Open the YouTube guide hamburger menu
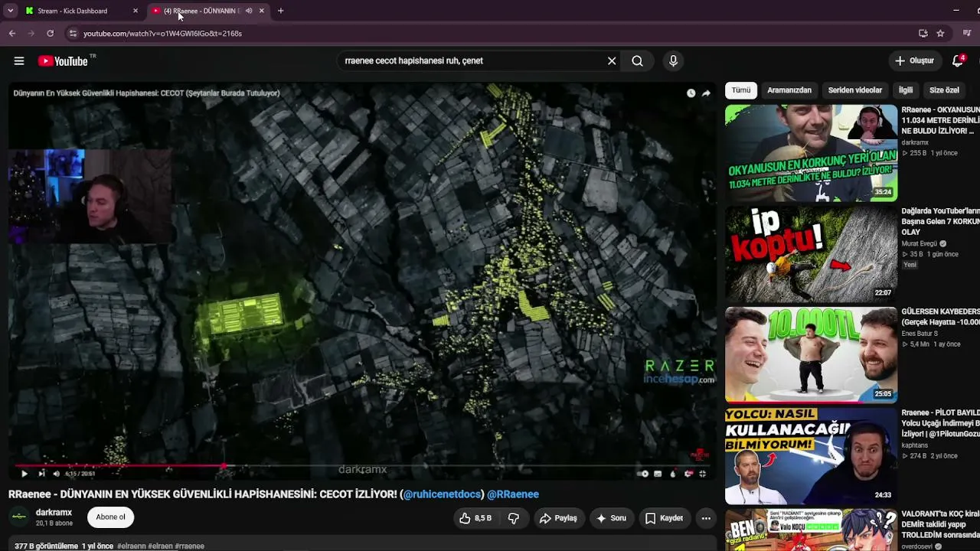This screenshot has width=980, height=551. (x=19, y=61)
